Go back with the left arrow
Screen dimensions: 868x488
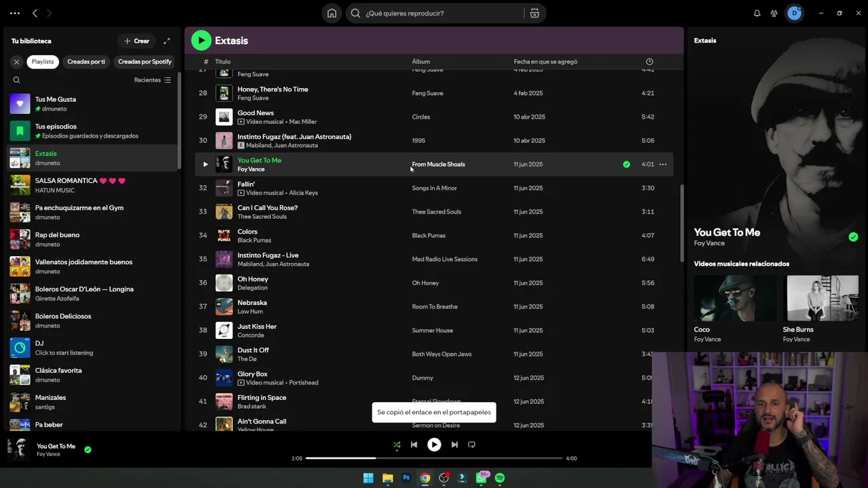(x=35, y=13)
